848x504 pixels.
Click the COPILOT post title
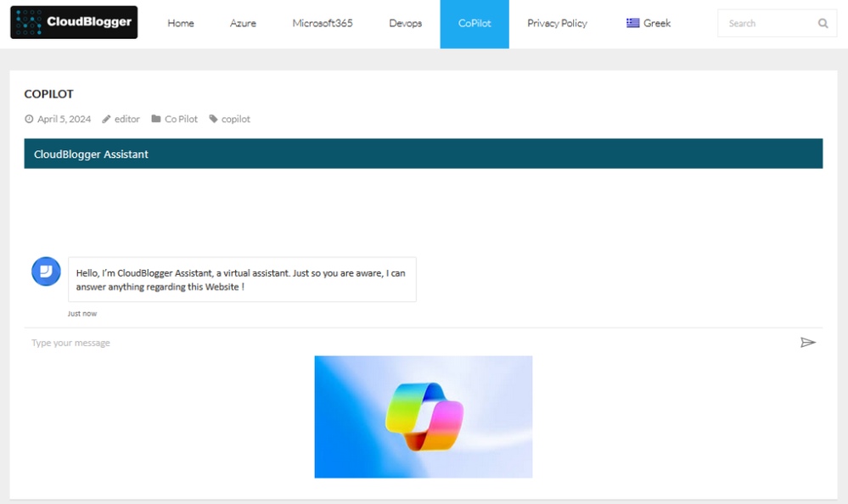[x=48, y=94]
